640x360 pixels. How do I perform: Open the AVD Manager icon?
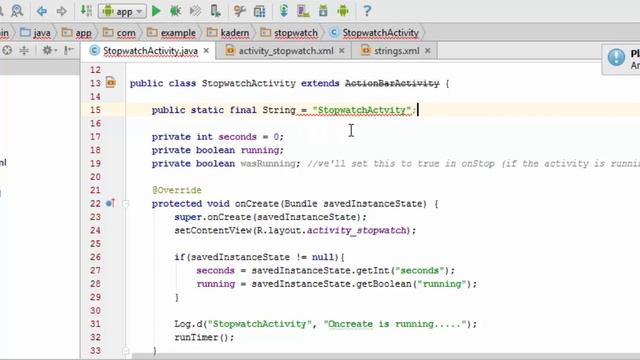tap(303, 11)
